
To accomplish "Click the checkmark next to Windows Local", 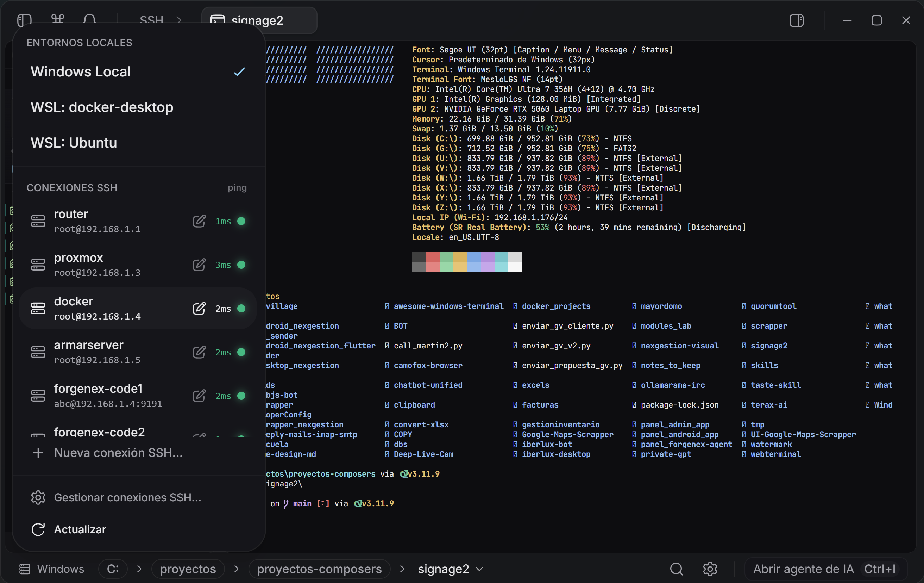I will point(239,72).
